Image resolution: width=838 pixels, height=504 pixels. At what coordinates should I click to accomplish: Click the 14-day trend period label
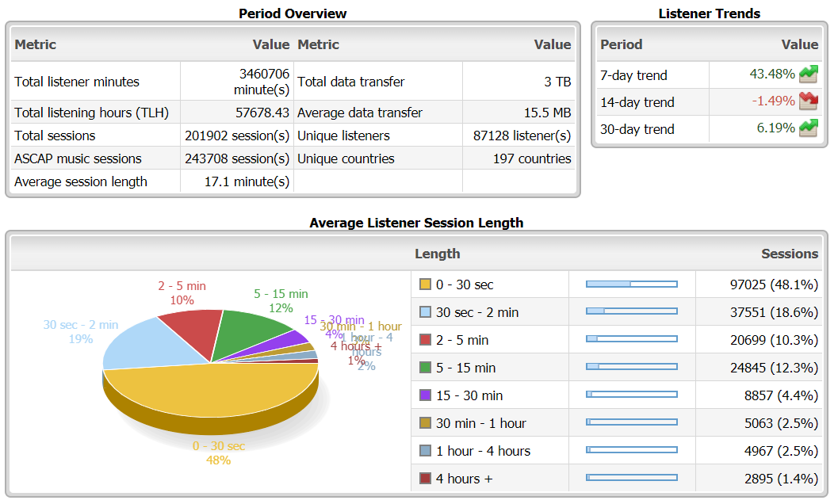coord(637,102)
